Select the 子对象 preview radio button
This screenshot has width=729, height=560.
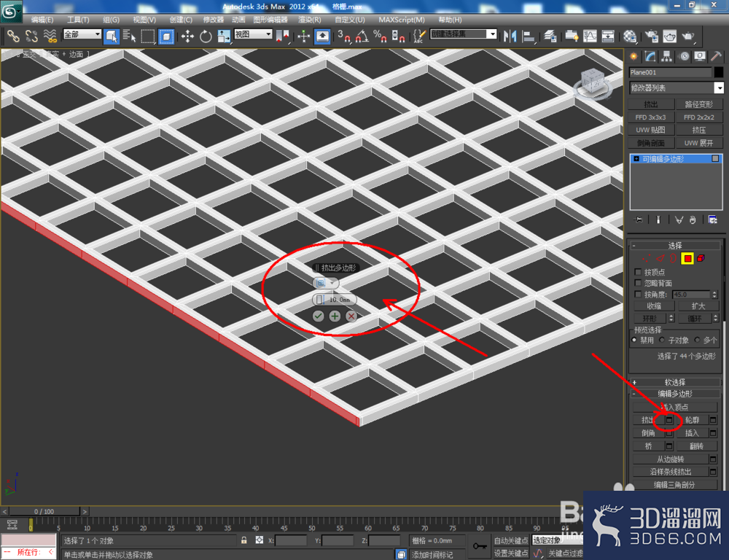[662, 340]
